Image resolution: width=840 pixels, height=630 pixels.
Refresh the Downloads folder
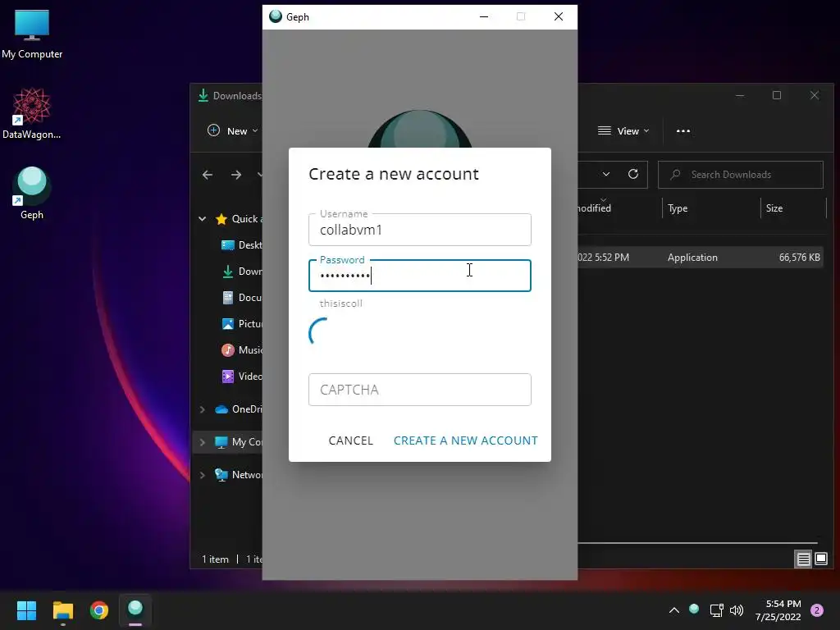click(x=633, y=174)
